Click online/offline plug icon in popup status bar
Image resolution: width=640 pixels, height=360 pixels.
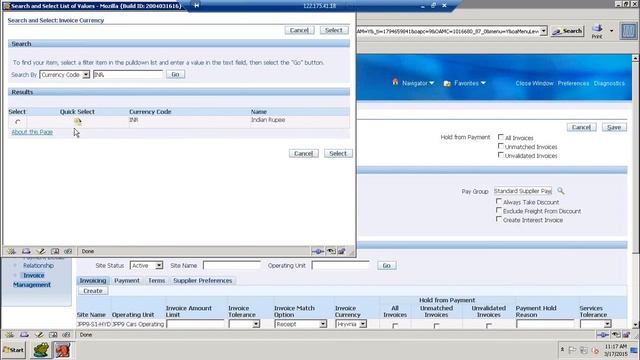coord(318,251)
